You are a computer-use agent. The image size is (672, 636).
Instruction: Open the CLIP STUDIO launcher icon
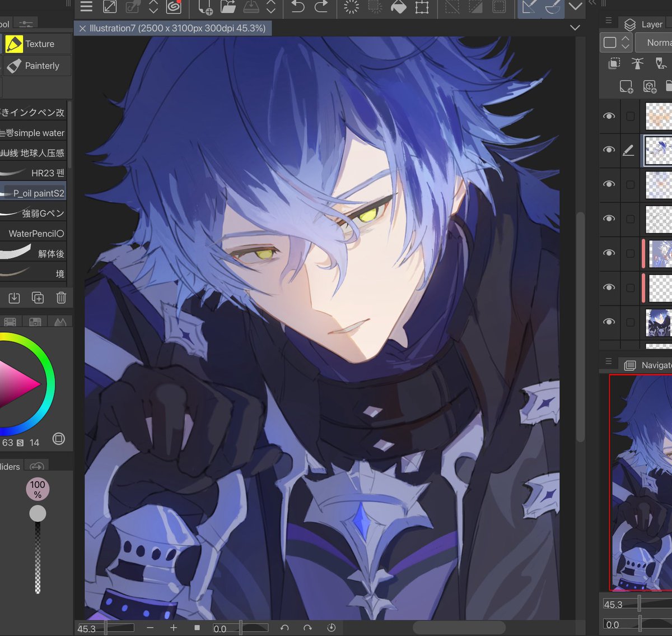click(174, 6)
